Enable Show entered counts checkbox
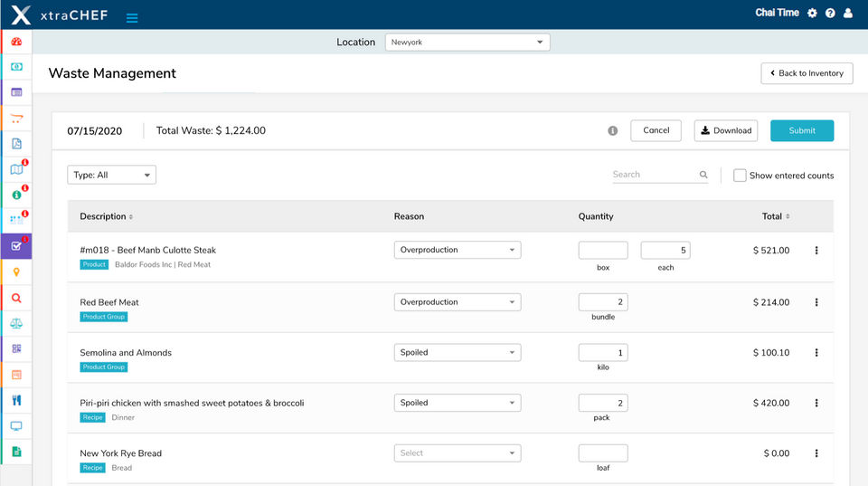The image size is (868, 486). [x=740, y=176]
